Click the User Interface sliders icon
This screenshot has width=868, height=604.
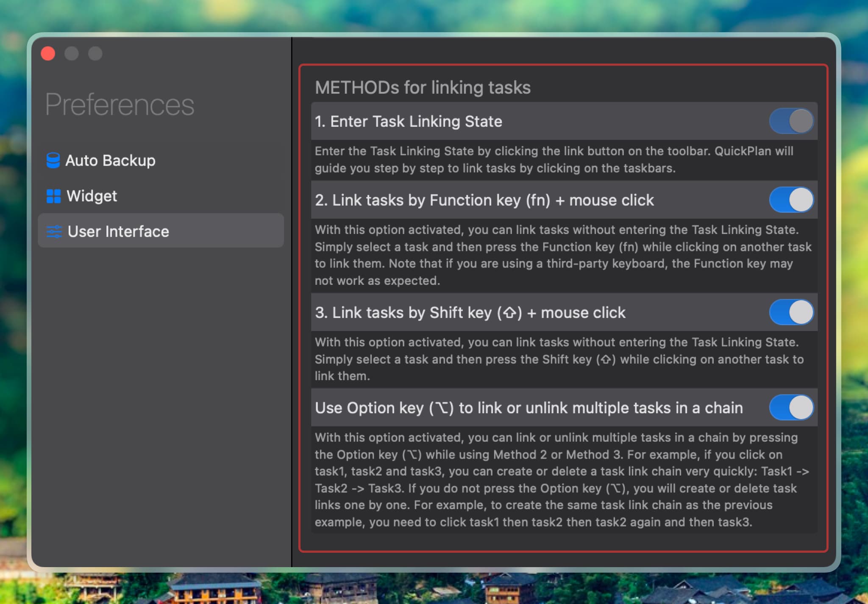(x=54, y=231)
